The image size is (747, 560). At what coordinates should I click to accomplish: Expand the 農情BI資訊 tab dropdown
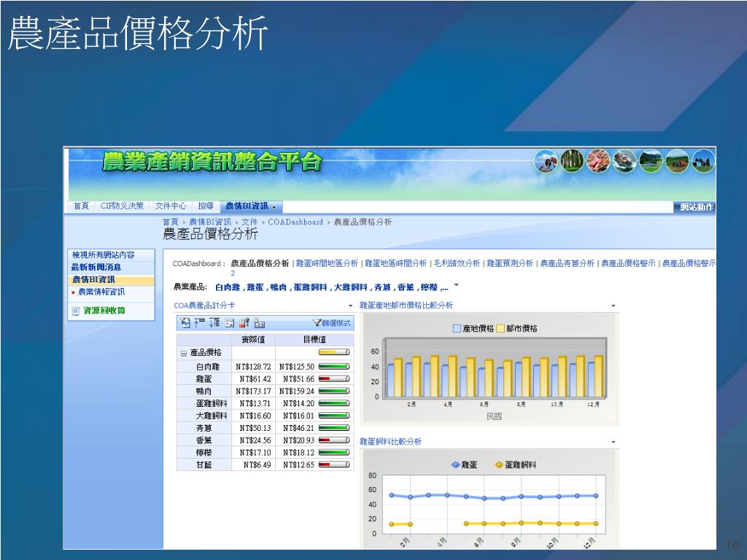pos(274,207)
